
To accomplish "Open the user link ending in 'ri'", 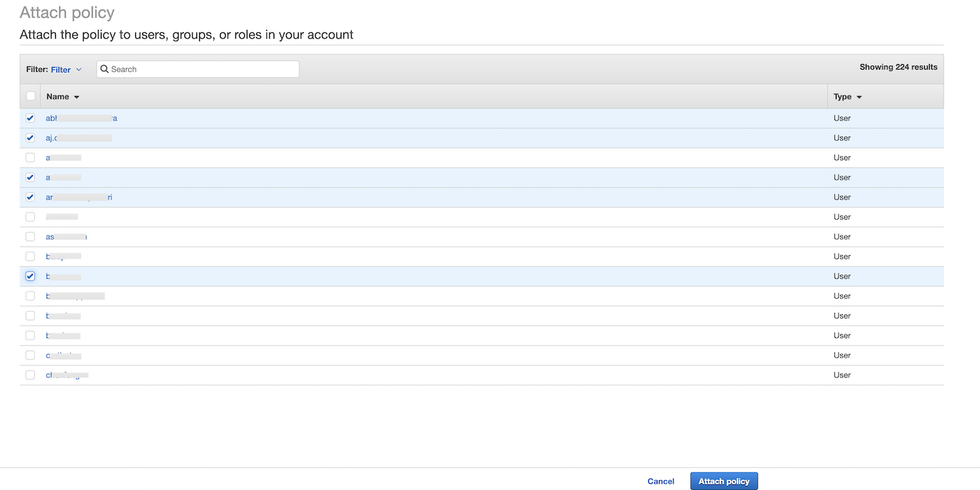I will click(79, 197).
